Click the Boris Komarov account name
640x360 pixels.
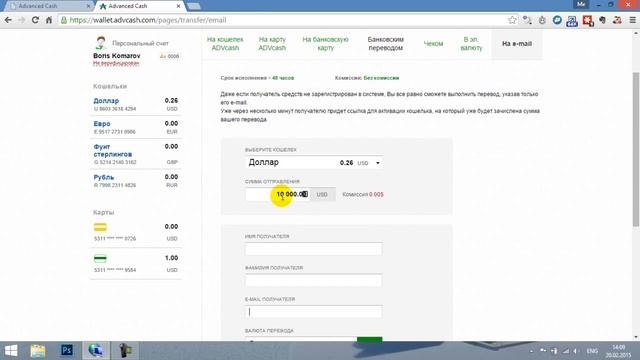(x=117, y=56)
